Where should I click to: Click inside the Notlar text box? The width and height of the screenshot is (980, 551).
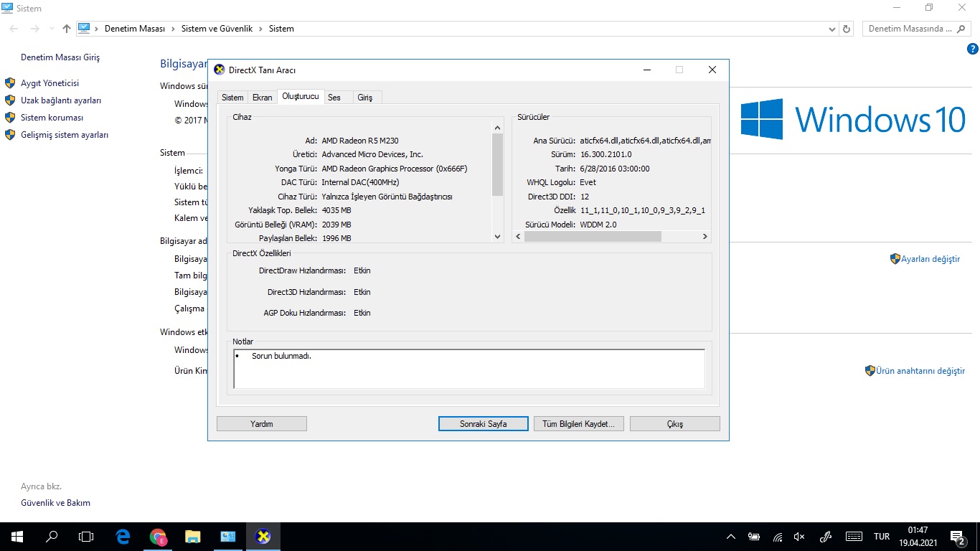pyautogui.click(x=469, y=369)
